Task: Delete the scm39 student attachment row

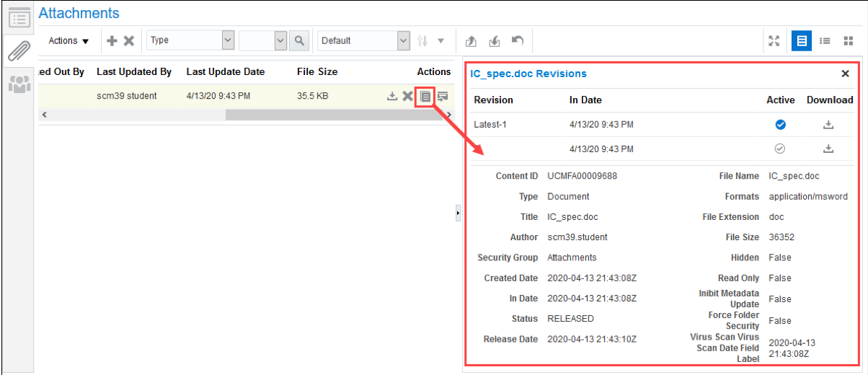Action: tap(407, 96)
